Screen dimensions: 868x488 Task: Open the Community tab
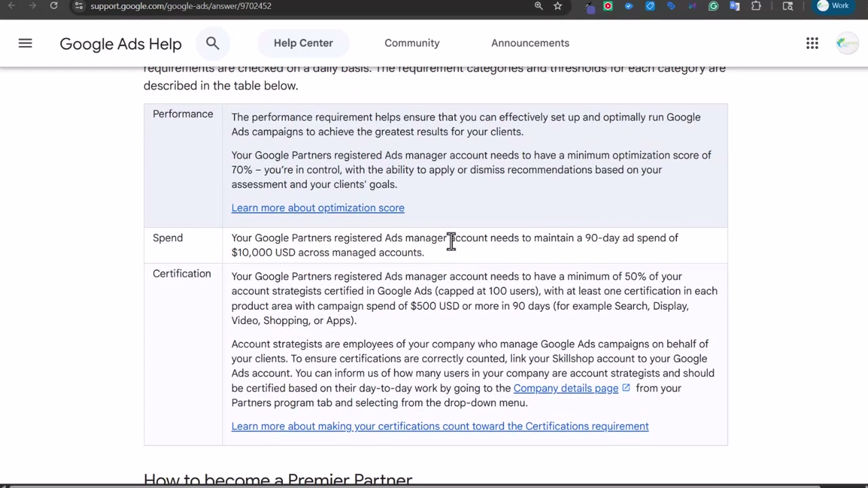pos(412,43)
